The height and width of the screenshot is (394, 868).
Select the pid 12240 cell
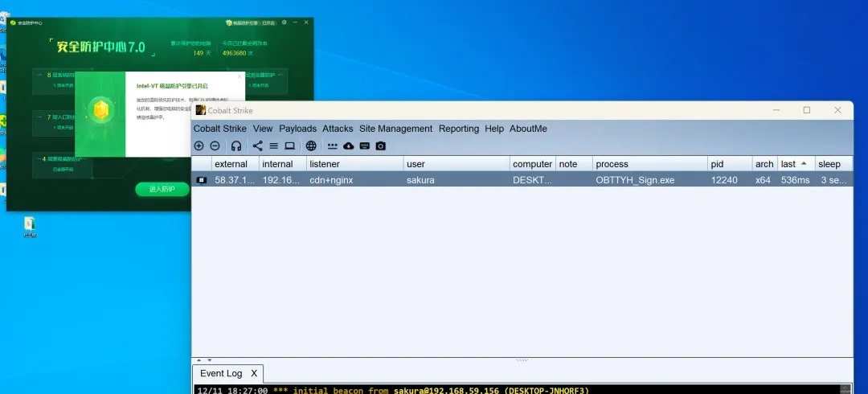730,179
